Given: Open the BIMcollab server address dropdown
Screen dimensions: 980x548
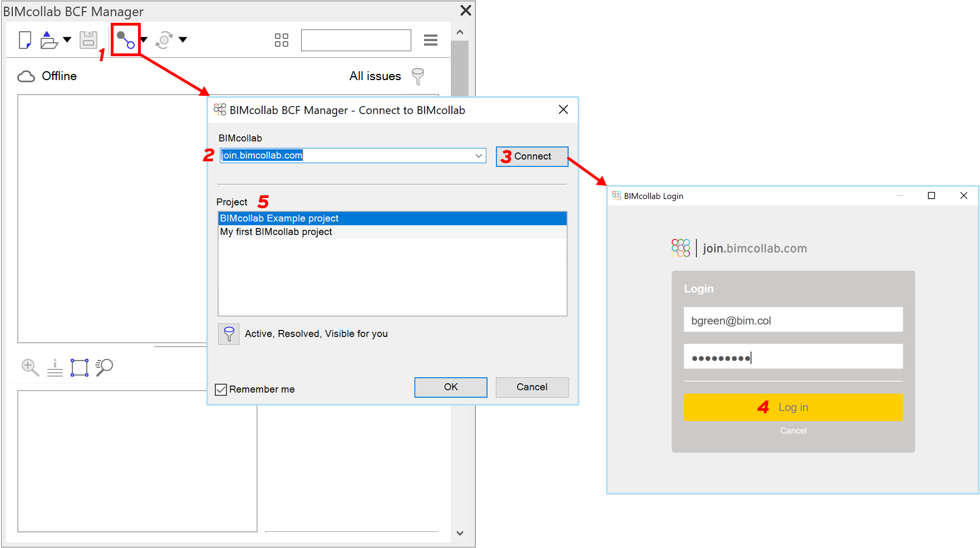Looking at the screenshot, I should 479,156.
